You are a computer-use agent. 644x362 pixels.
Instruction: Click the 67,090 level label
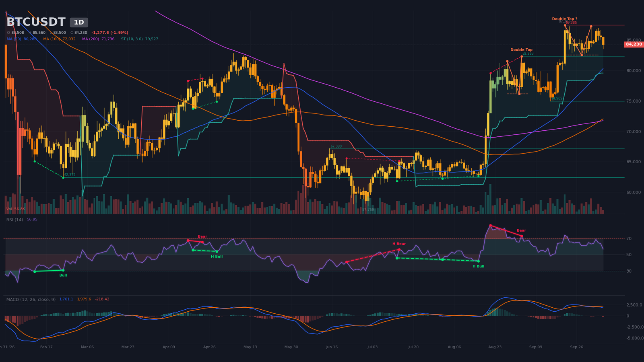[336, 146]
